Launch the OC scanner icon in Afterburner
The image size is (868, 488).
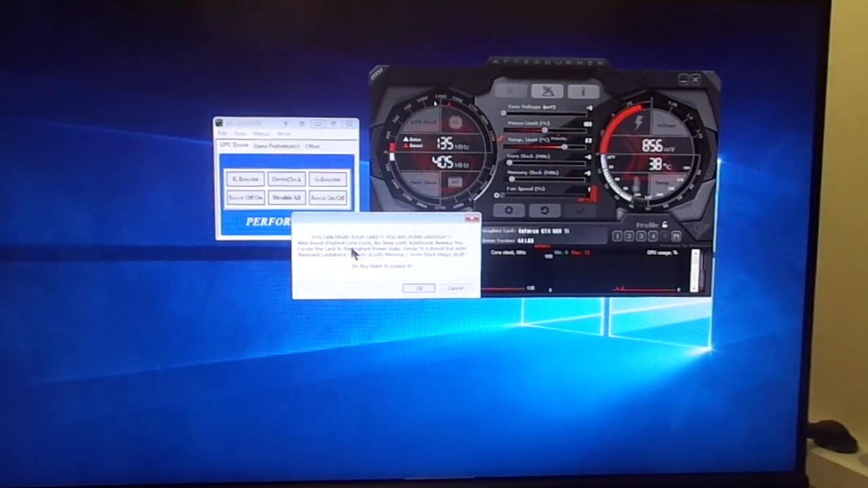[x=547, y=91]
